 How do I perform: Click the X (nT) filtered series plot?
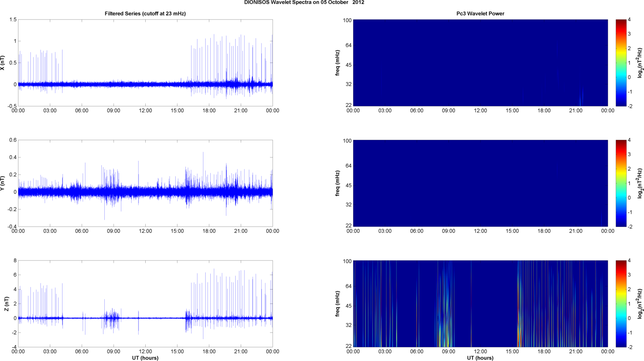pos(145,63)
